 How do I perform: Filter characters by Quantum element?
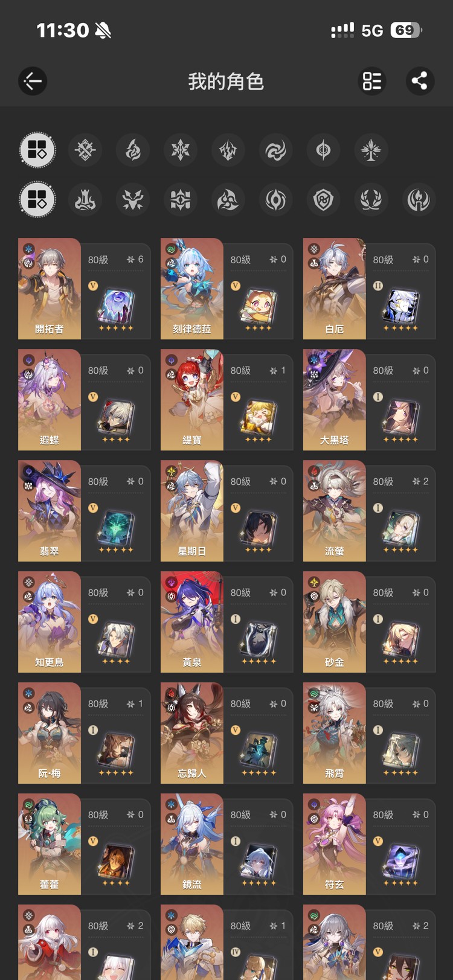click(324, 150)
